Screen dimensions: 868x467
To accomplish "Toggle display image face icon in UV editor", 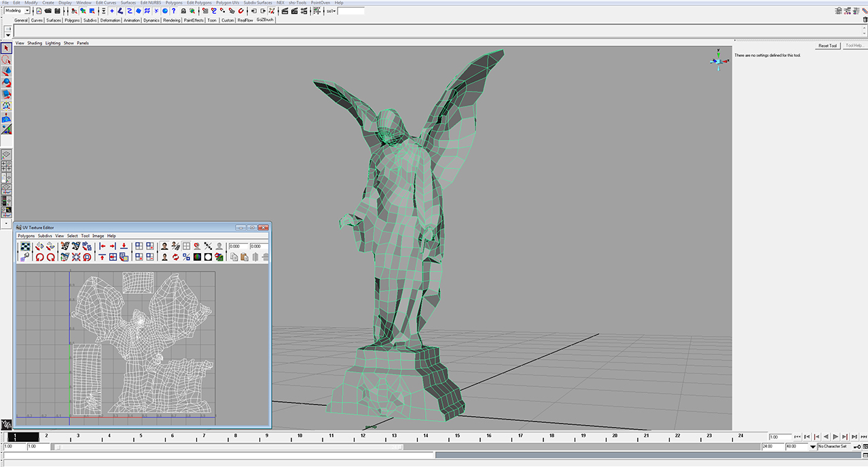I will click(x=164, y=246).
